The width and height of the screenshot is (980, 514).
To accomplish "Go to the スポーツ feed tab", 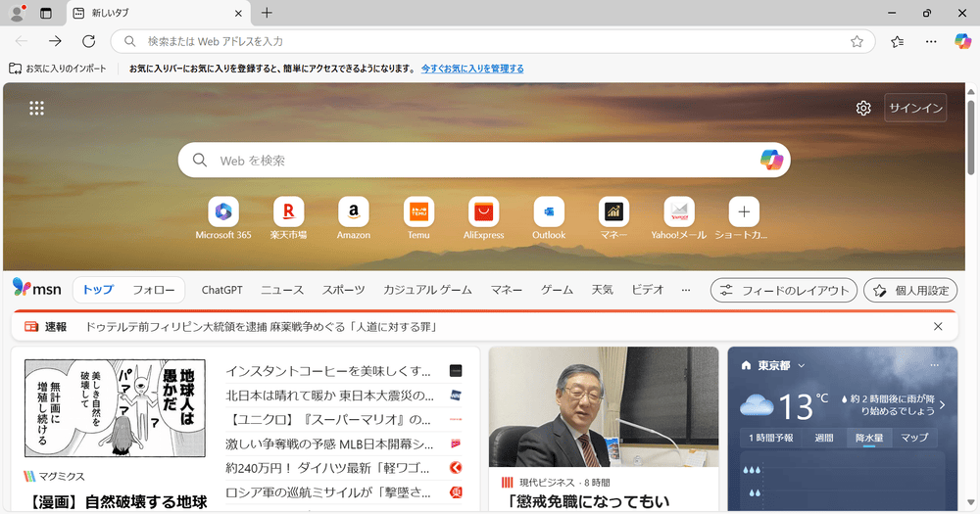I will click(x=344, y=290).
